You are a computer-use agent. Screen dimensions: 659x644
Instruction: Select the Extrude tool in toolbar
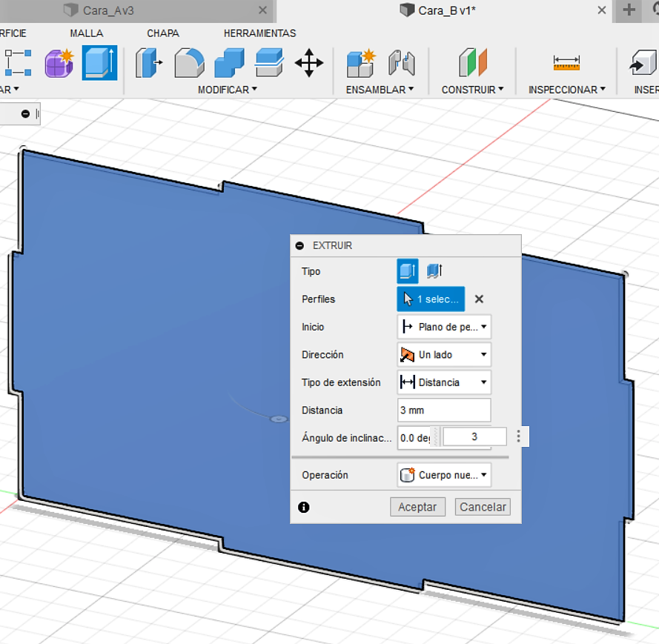pyautogui.click(x=99, y=63)
